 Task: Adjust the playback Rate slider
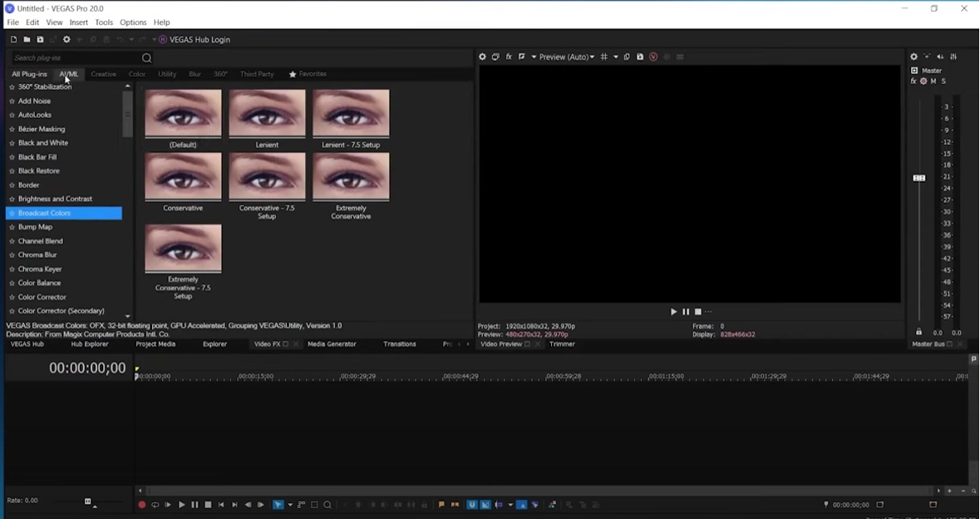[87, 500]
